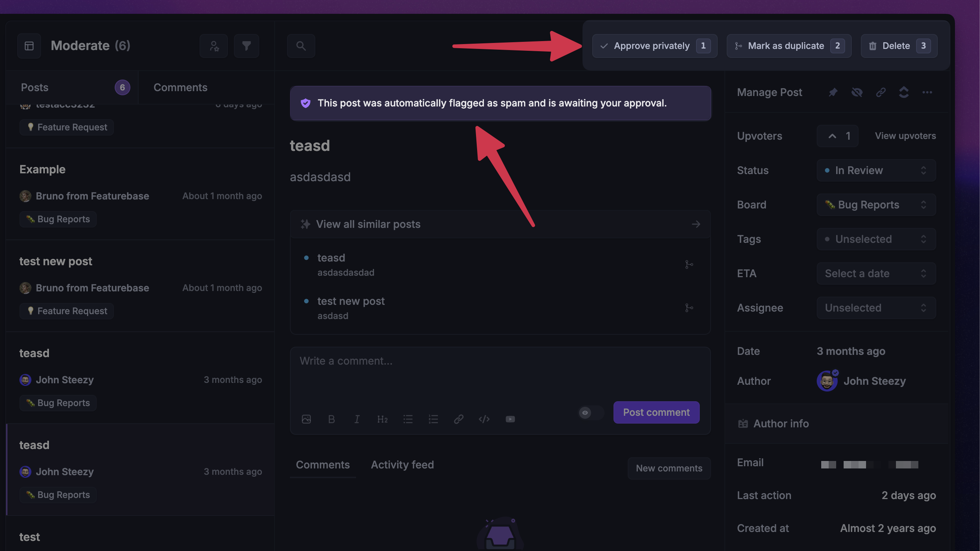
Task: Open the funnel filter icon
Action: click(x=247, y=46)
